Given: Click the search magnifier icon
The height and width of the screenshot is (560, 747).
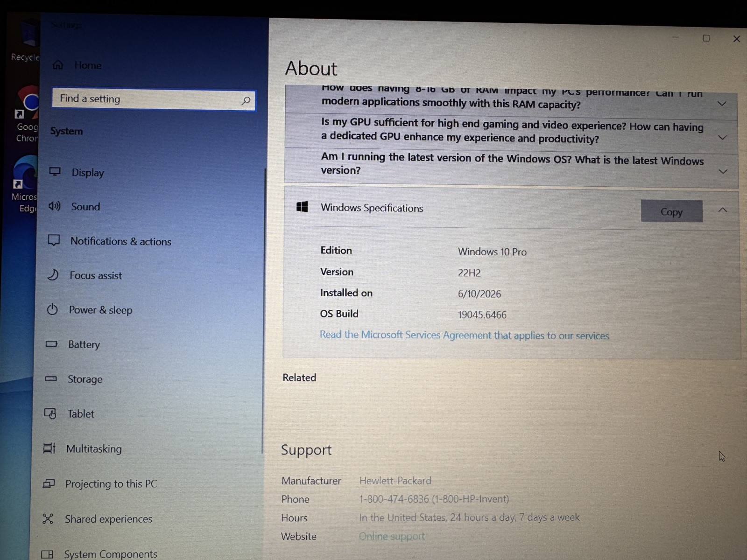Looking at the screenshot, I should [246, 100].
